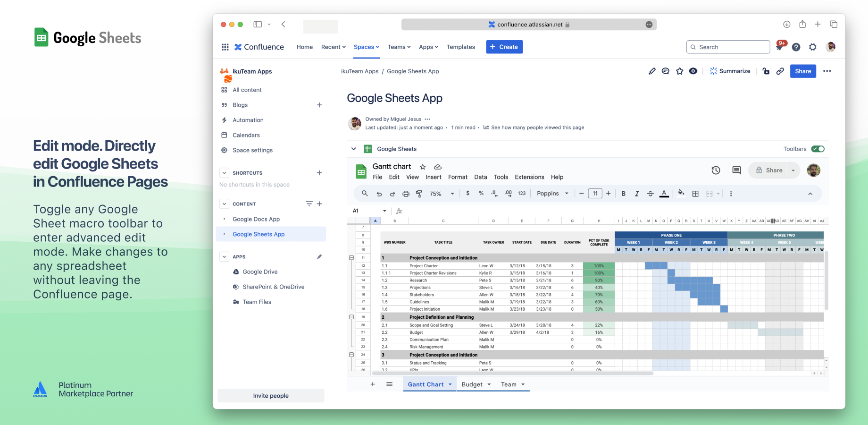Open Sheets comments icon
Viewport: 868px width, 425px height.
736,170
